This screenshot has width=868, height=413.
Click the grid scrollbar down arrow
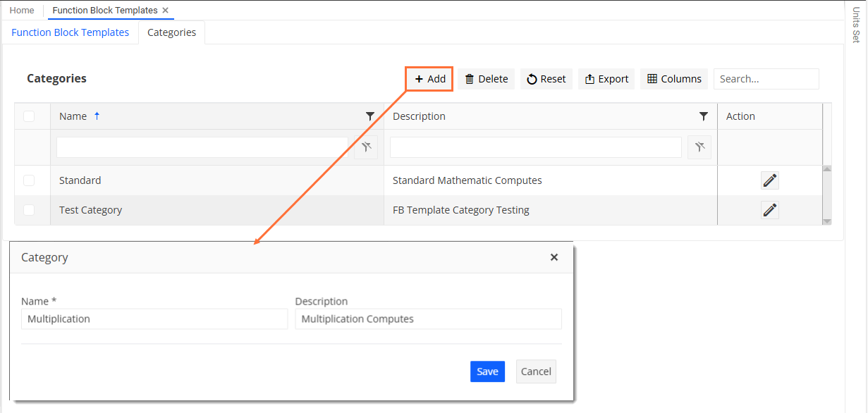click(x=827, y=221)
